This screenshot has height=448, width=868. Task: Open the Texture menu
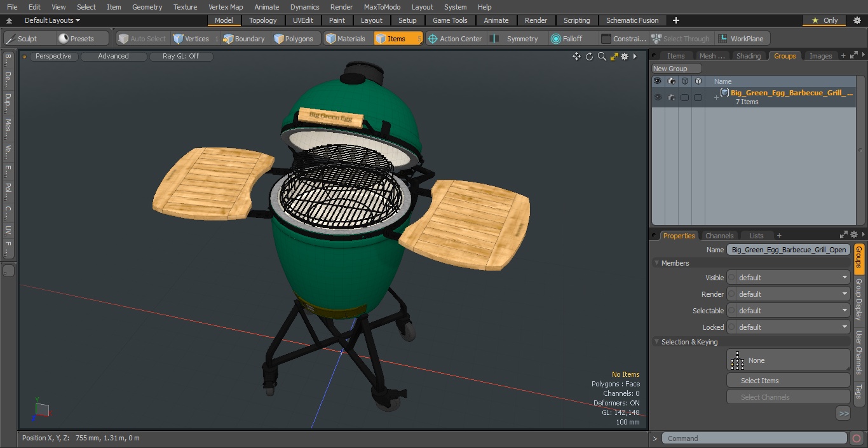[x=185, y=7]
